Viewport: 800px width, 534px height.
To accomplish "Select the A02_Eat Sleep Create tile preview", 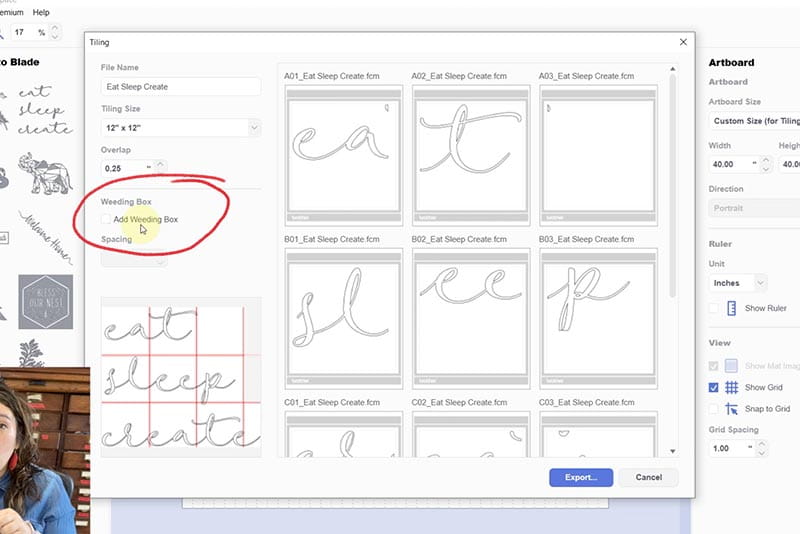I will [x=470, y=155].
